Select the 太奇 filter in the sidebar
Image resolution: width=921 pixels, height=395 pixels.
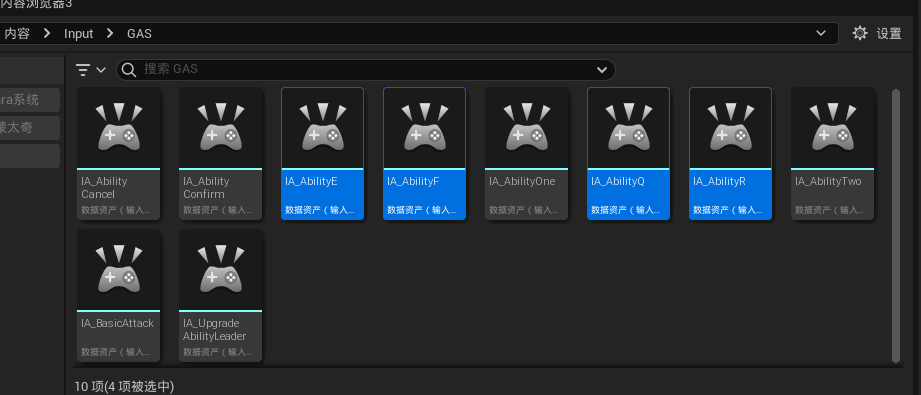[29, 128]
